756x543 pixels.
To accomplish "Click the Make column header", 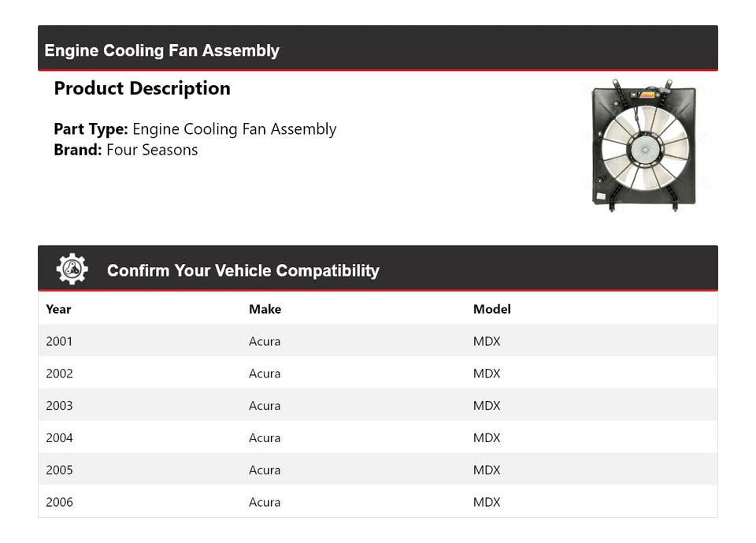I will coord(265,309).
